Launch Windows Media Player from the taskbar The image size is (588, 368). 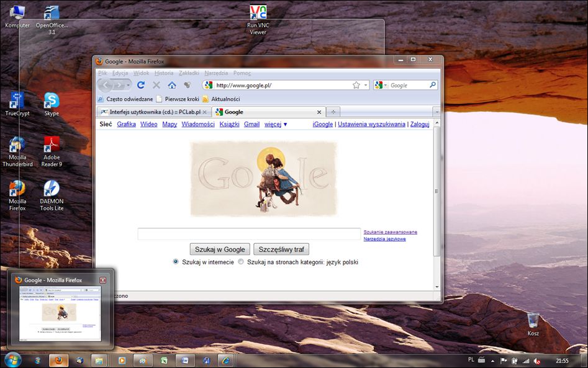coord(122,361)
